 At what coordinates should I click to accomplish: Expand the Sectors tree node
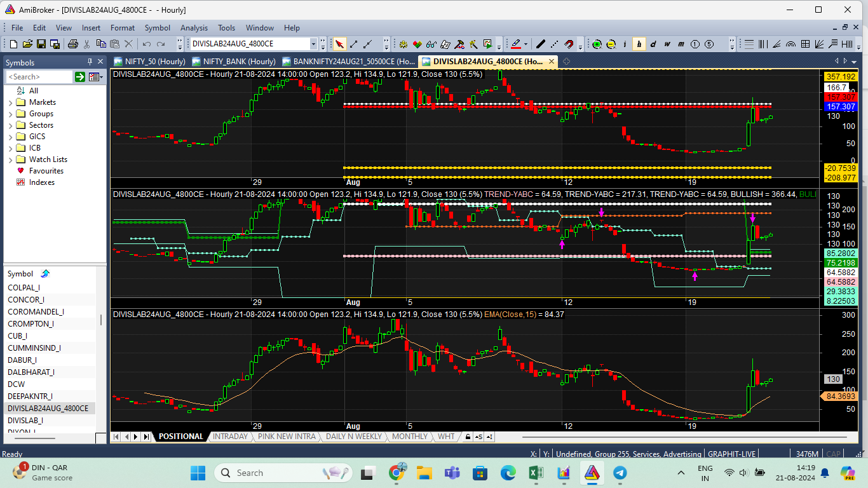10,125
